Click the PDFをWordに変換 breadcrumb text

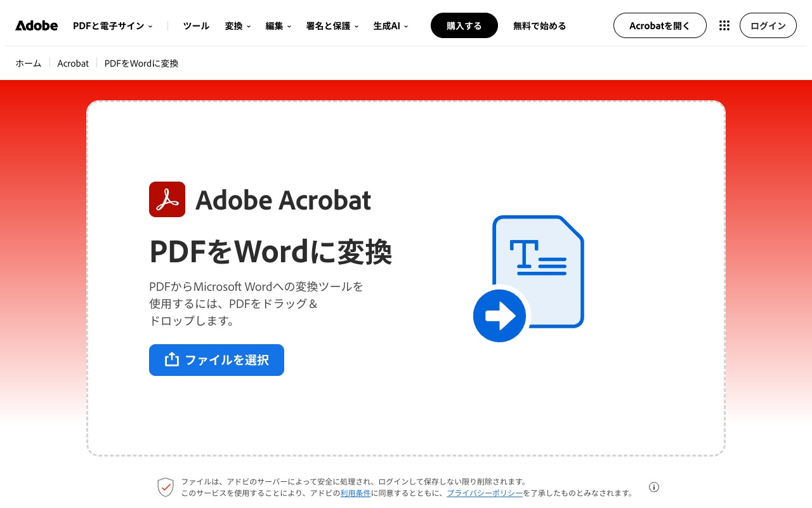pos(141,63)
